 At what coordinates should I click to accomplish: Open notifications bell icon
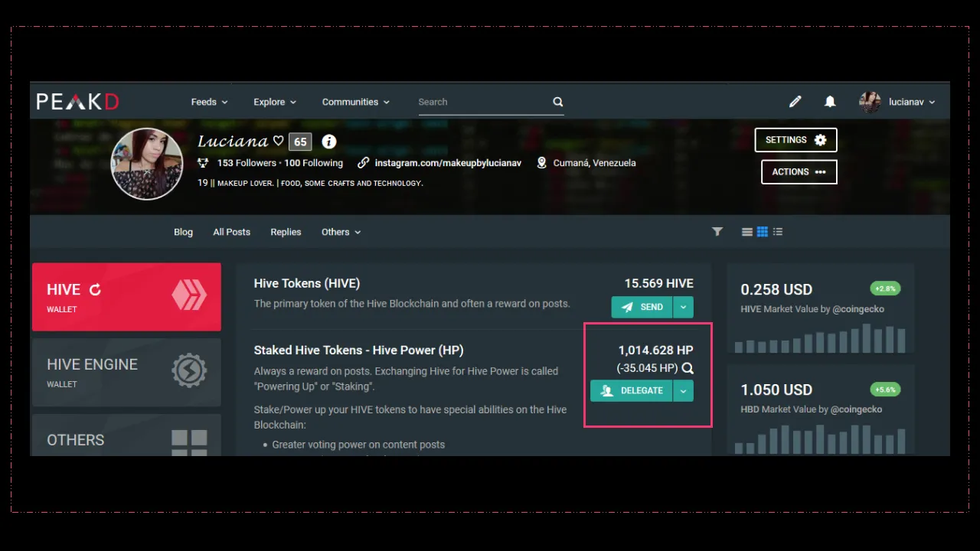[x=830, y=102]
